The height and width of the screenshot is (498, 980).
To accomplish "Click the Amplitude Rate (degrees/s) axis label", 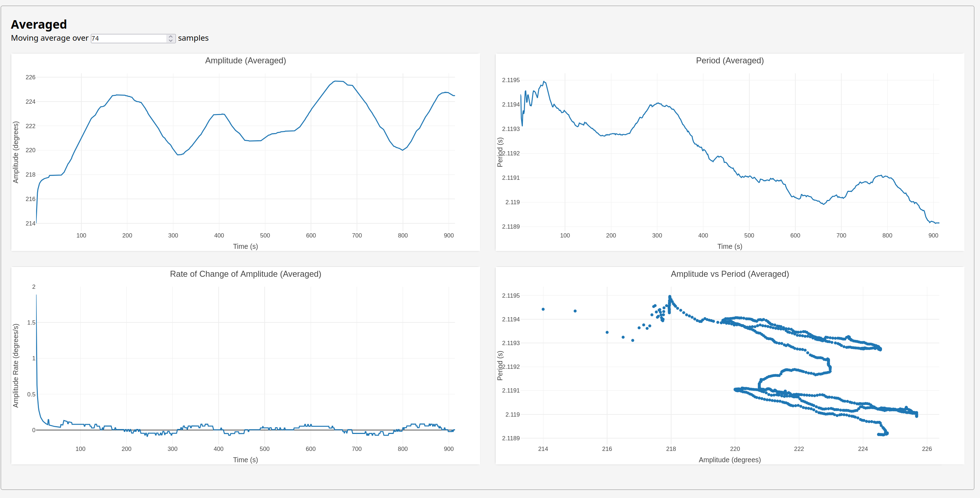I will point(16,365).
